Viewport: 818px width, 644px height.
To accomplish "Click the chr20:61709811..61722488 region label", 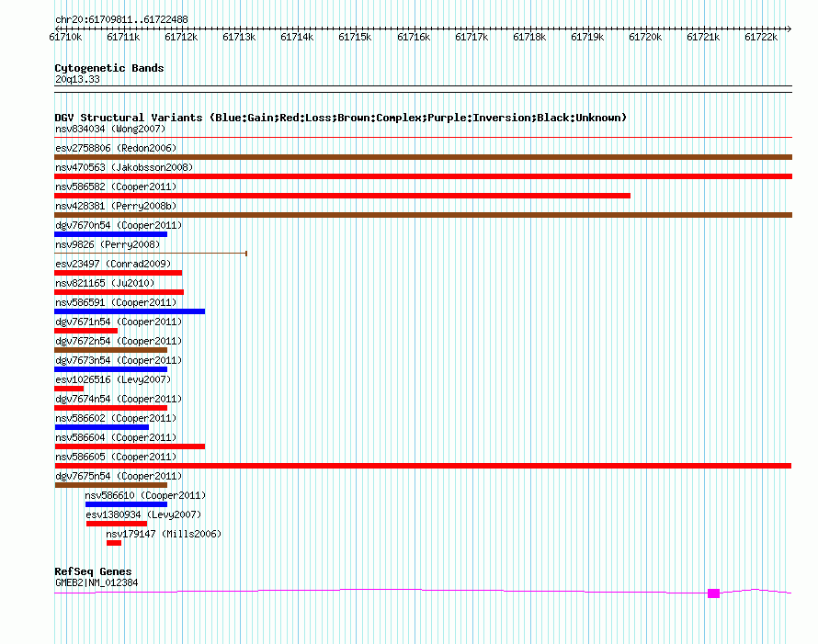I will [121, 19].
